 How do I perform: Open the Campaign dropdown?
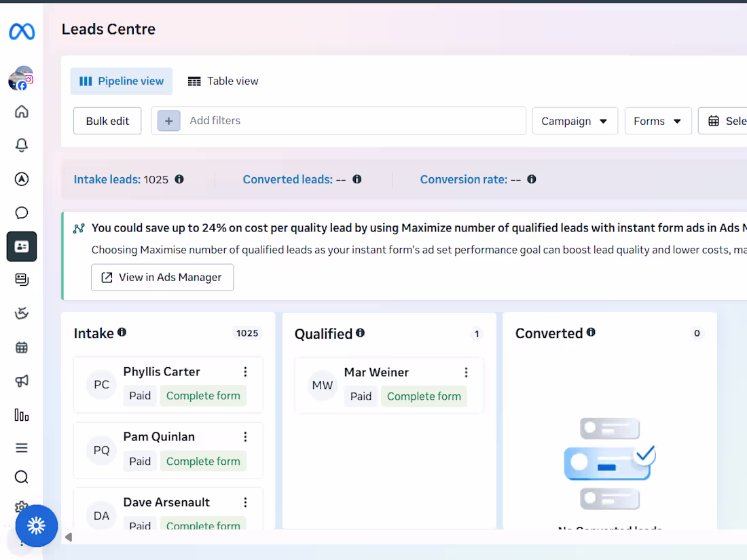point(575,121)
